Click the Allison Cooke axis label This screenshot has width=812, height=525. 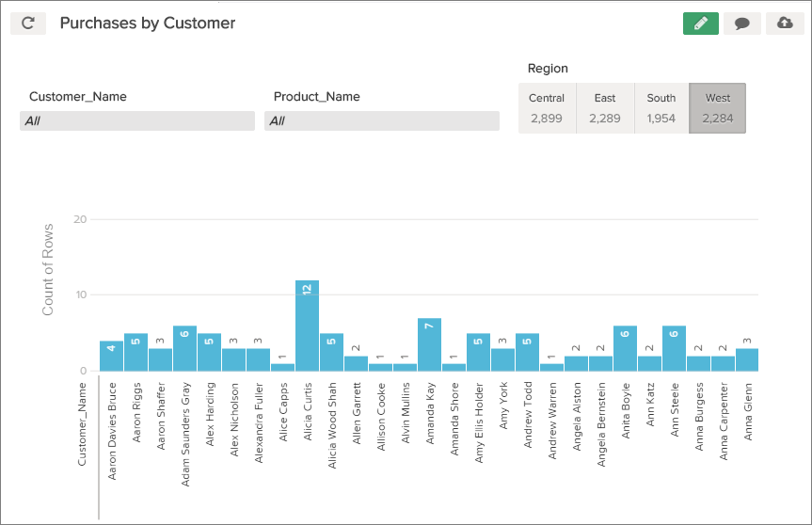tap(381, 417)
